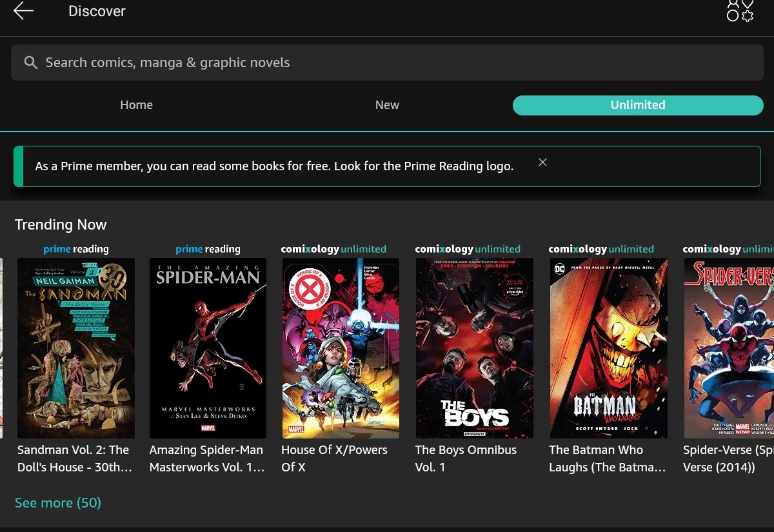Open the Amazing Spider-Man Masterworks cover
Image resolution: width=774 pixels, height=532 pixels.
click(208, 348)
